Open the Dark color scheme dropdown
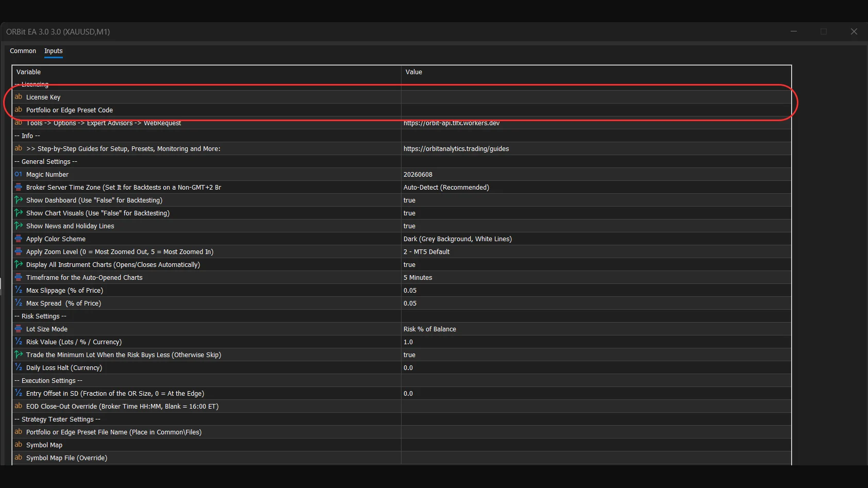This screenshot has width=868, height=488. (596, 239)
